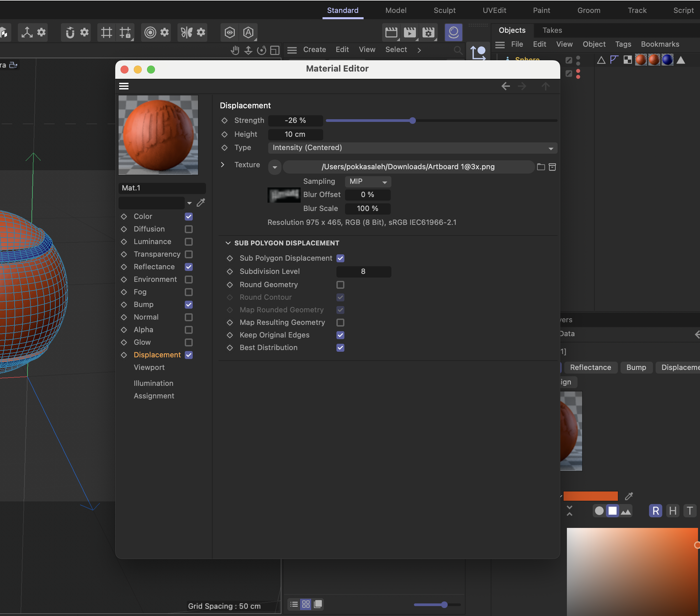This screenshot has width=700, height=616.
Task: Click the Subdivision Level value field
Action: [x=363, y=271]
